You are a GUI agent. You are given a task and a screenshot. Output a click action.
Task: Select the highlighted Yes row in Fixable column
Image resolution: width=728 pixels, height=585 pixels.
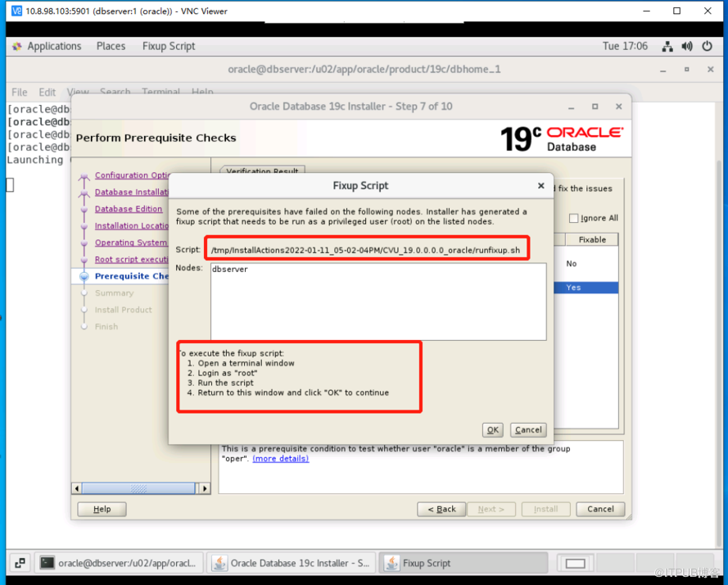(586, 288)
